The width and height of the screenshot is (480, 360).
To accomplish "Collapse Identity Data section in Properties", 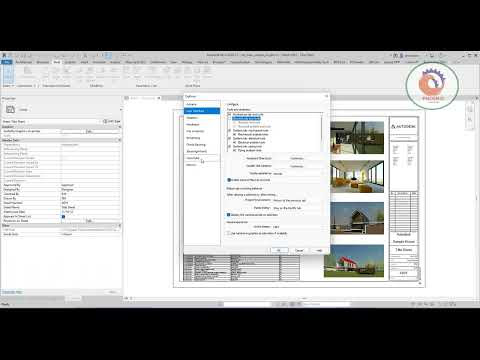I will click(x=119, y=140).
